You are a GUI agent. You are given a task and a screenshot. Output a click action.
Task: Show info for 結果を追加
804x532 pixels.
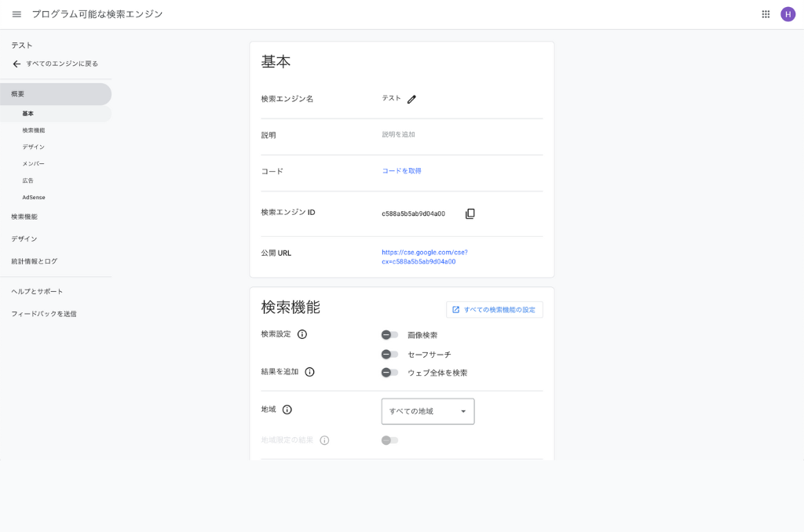click(x=309, y=372)
